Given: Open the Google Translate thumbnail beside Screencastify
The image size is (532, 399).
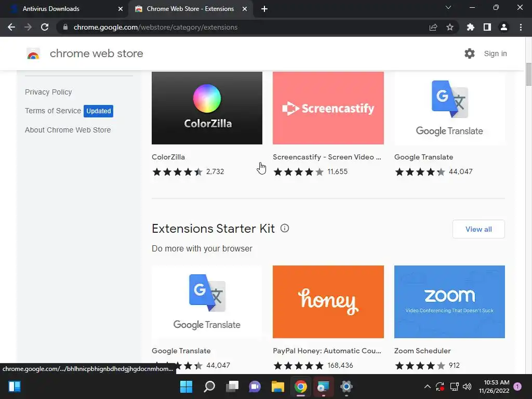Looking at the screenshot, I should coord(449,108).
